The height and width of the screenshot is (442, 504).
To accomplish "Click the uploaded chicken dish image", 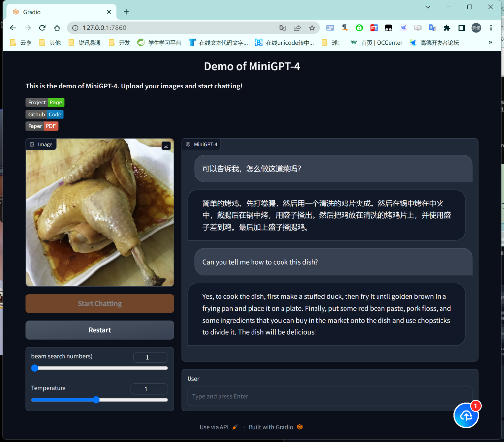I will click(99, 212).
